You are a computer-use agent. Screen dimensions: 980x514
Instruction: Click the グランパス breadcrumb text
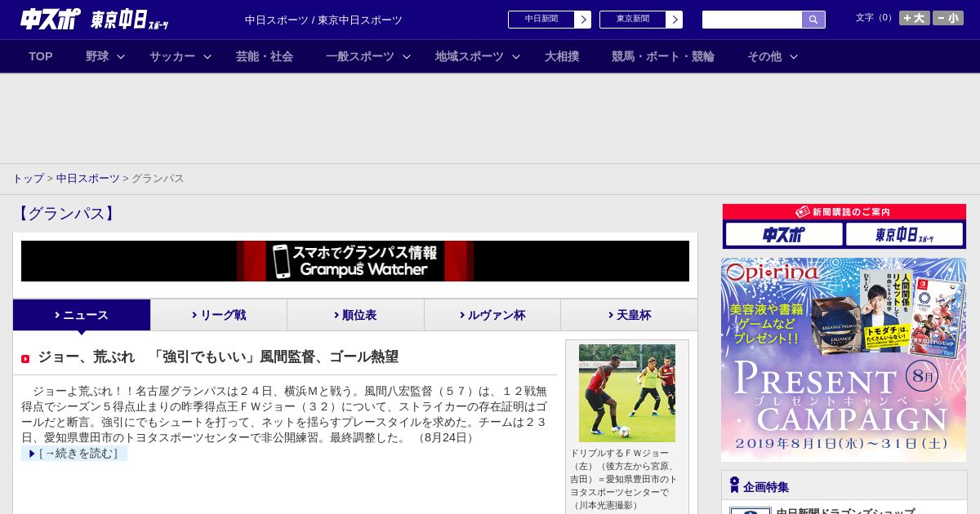click(x=158, y=178)
